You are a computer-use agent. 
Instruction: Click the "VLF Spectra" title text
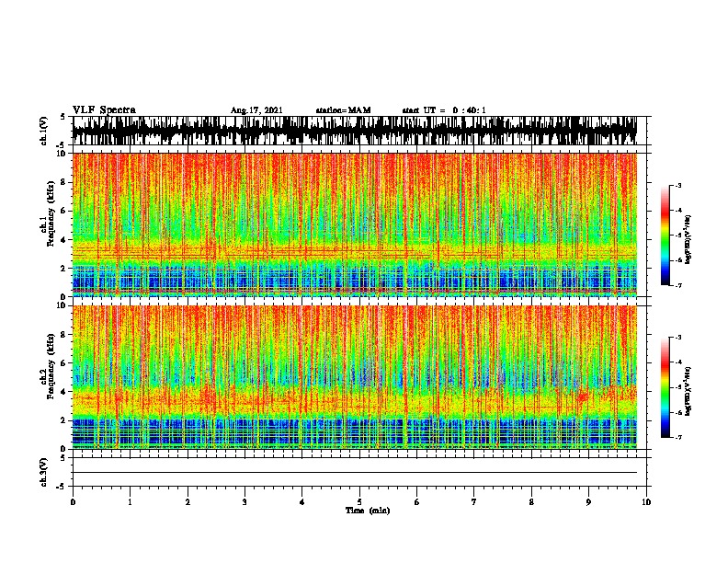pos(104,110)
